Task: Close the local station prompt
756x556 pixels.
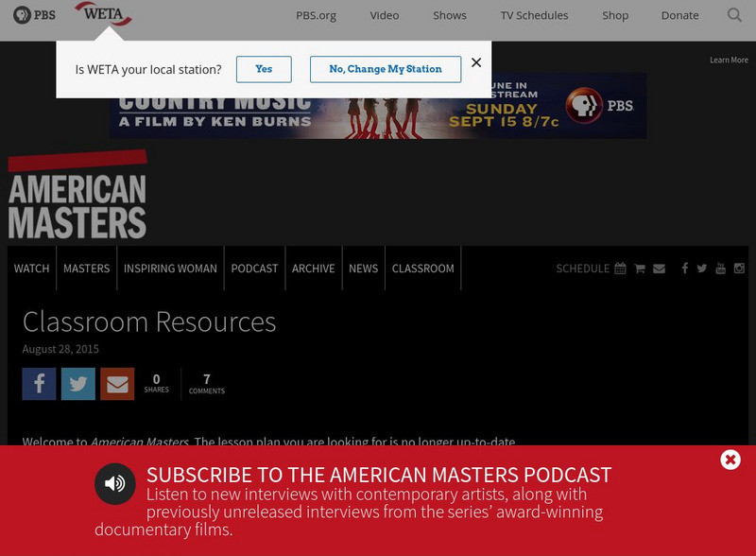Action: [476, 62]
